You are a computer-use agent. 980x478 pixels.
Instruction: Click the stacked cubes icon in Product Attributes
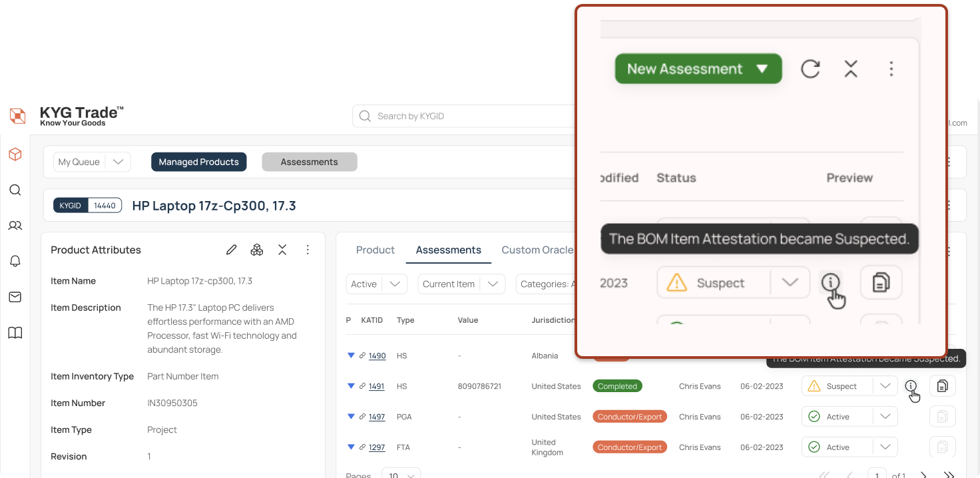tap(256, 250)
